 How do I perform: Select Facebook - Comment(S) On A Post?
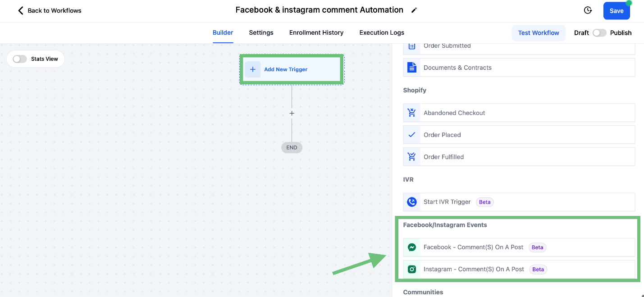[519, 247]
